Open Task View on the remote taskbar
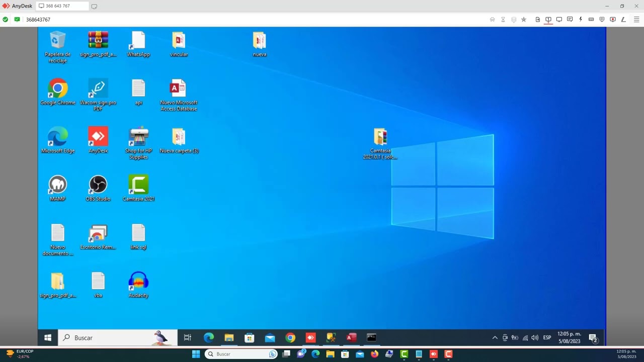The width and height of the screenshot is (644, 362). click(188, 338)
